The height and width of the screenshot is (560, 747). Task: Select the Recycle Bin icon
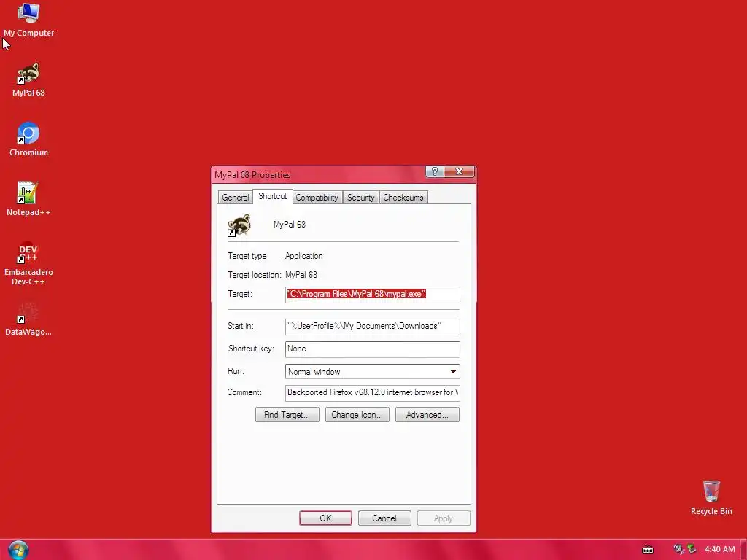[711, 497]
